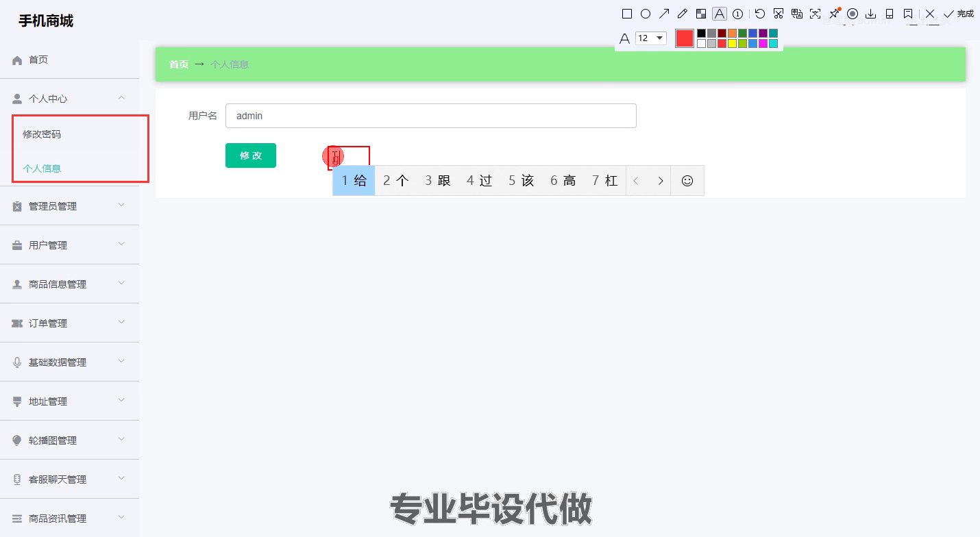This screenshot has height=537, width=980.
Task: Go to previous IME candidate page
Action: coord(637,181)
